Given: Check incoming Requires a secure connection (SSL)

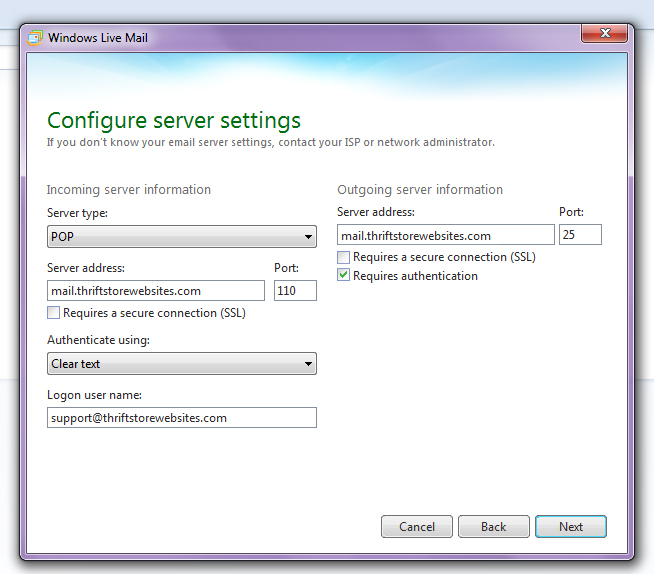Looking at the screenshot, I should coord(53,312).
